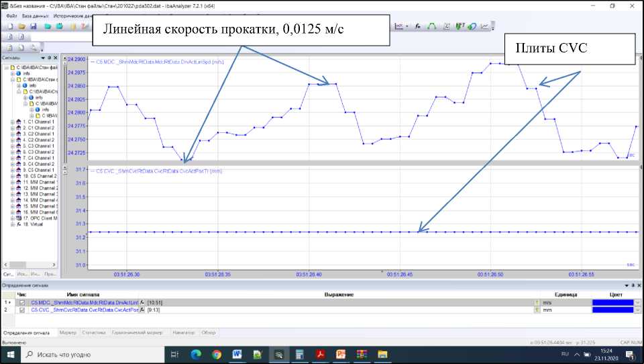644x364 pixels.
Task: Expand the 17. OPC Client node
Action: click(12, 218)
